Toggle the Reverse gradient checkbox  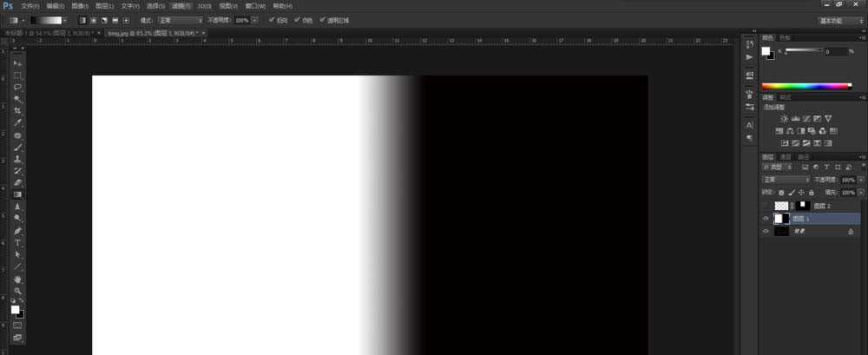[273, 18]
